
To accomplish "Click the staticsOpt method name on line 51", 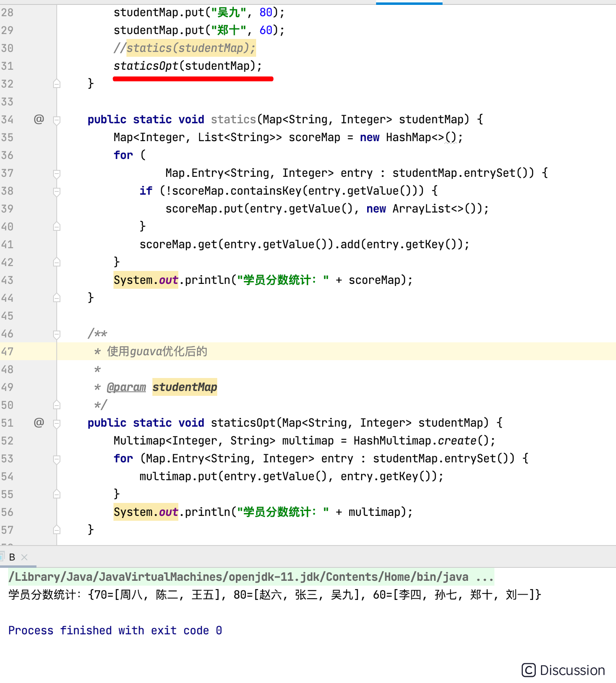I will coord(243,423).
